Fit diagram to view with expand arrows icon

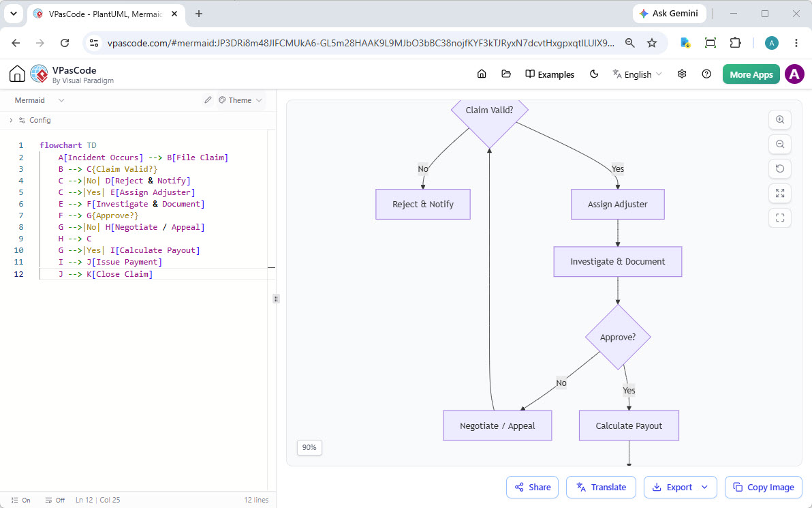[x=780, y=193]
